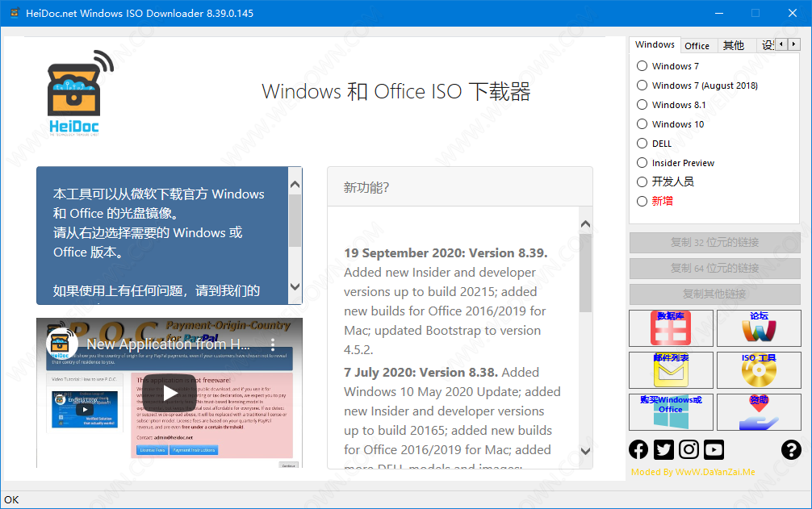Select the Windows 10 radio button
812x509 pixels.
click(642, 124)
